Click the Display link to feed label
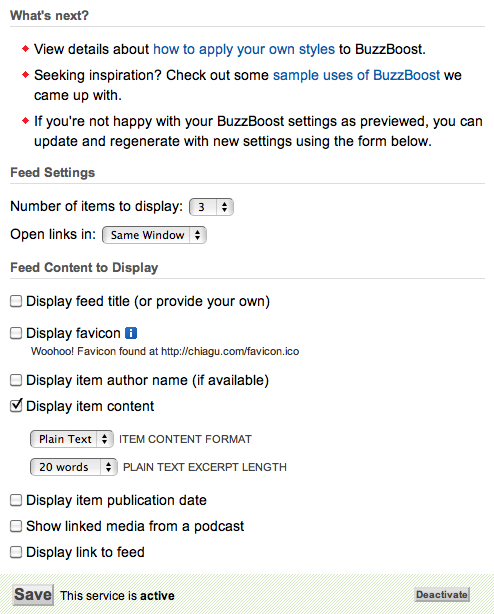The width and height of the screenshot is (494, 614). point(85,552)
